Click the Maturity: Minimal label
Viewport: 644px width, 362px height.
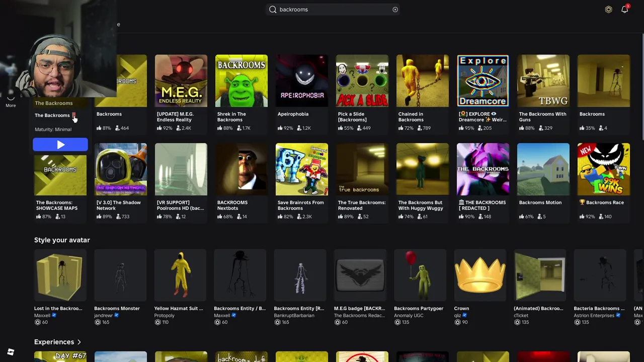coord(53,129)
